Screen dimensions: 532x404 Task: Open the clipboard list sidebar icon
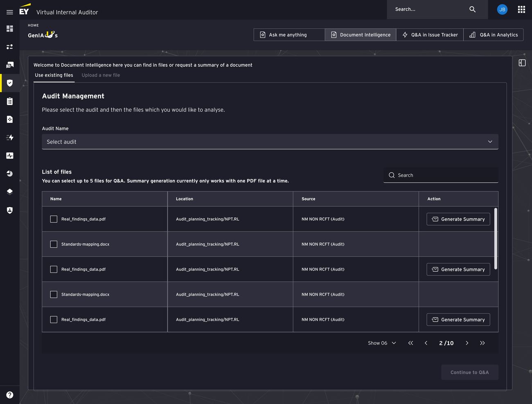point(10,101)
